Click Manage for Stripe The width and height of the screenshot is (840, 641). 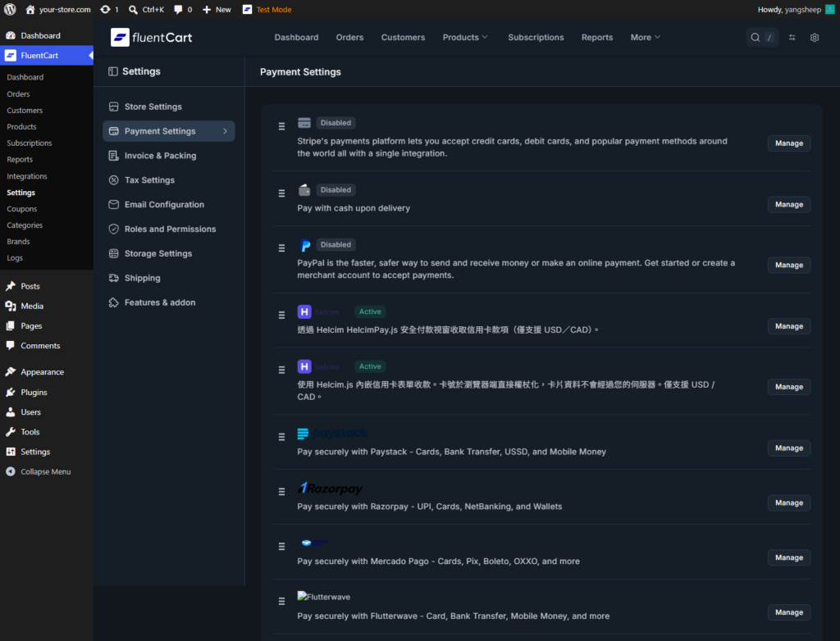788,143
